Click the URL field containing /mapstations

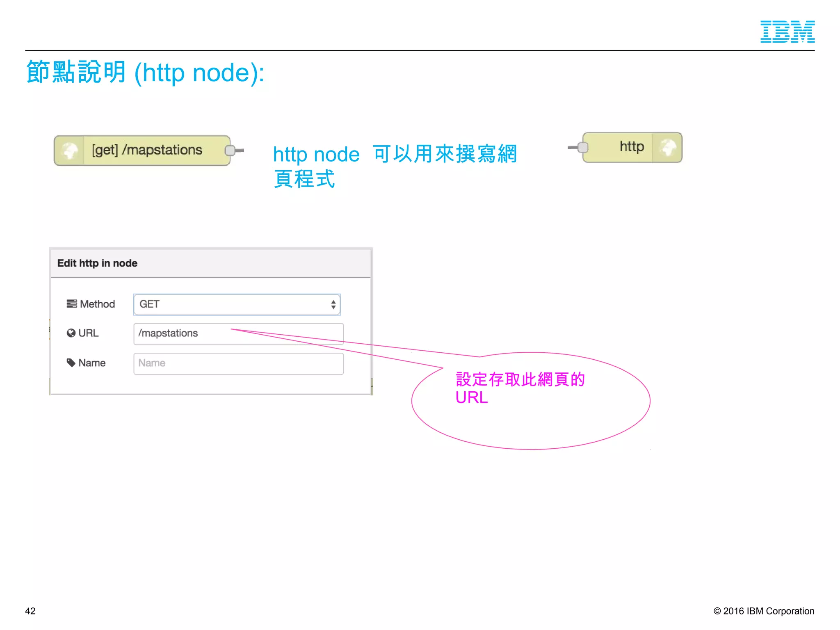coord(238,333)
